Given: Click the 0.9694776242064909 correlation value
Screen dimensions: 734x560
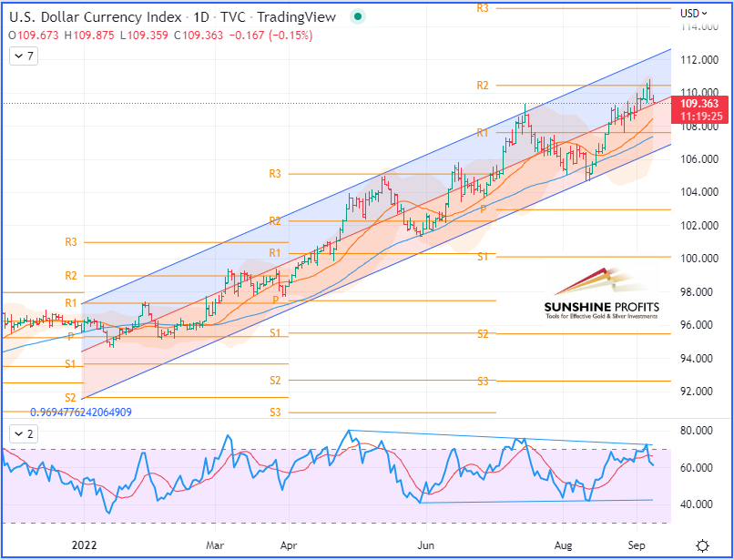Looking at the screenshot, I should (x=81, y=412).
